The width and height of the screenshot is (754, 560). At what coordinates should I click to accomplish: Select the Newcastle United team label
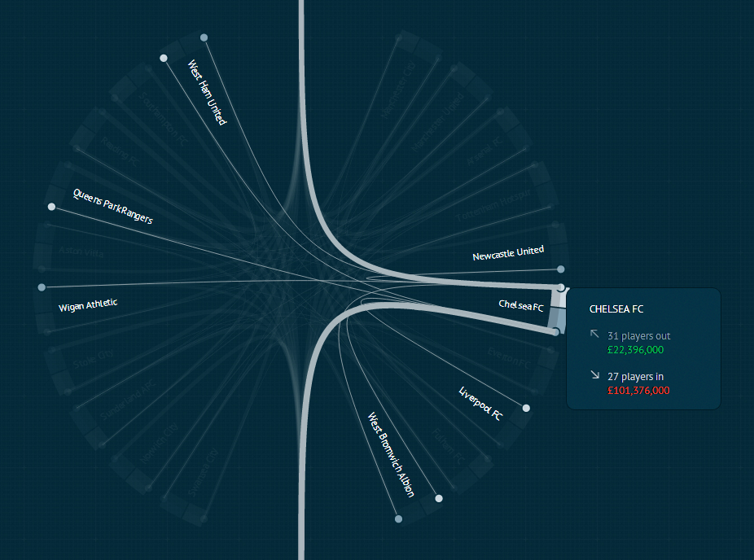508,253
